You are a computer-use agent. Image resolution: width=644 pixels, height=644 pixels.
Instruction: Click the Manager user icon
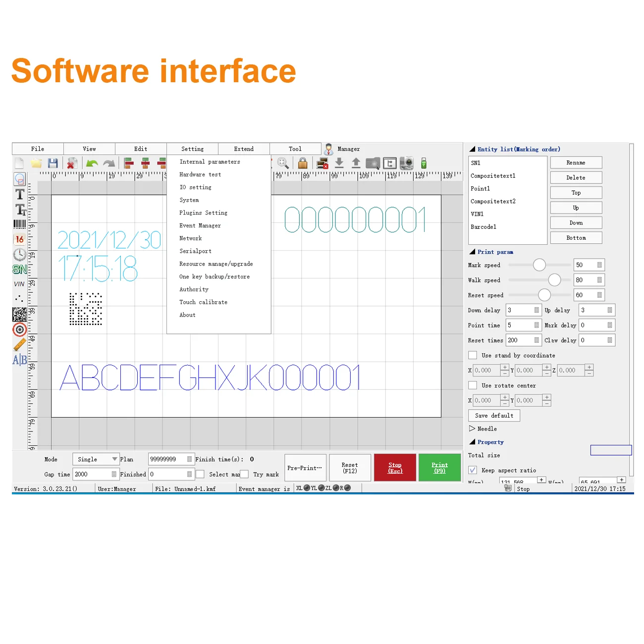click(x=328, y=149)
